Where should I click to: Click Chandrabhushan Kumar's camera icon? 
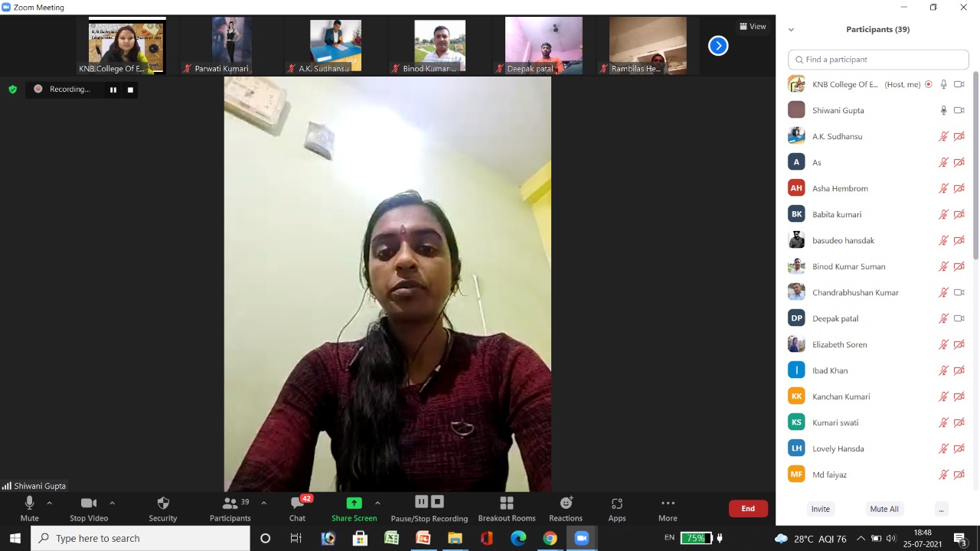959,292
